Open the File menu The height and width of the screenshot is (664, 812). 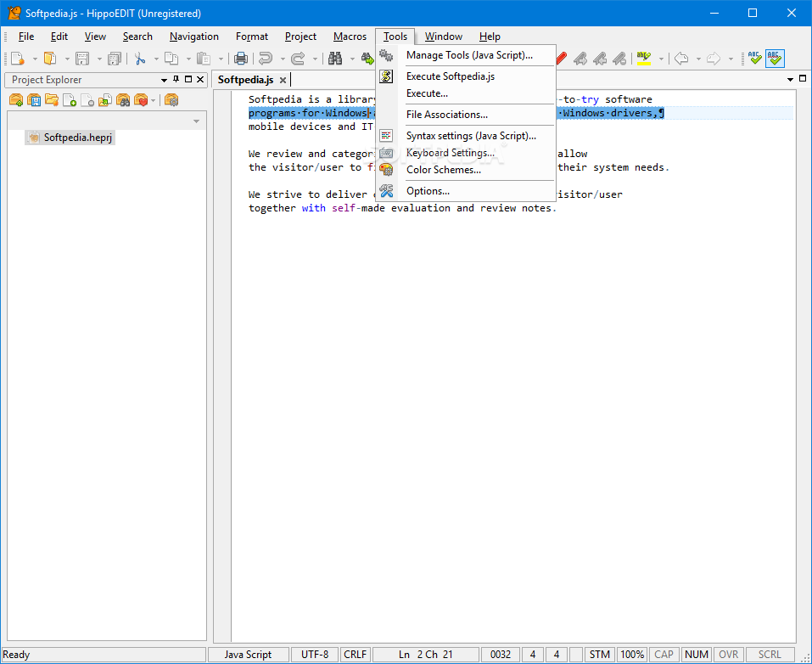click(26, 37)
